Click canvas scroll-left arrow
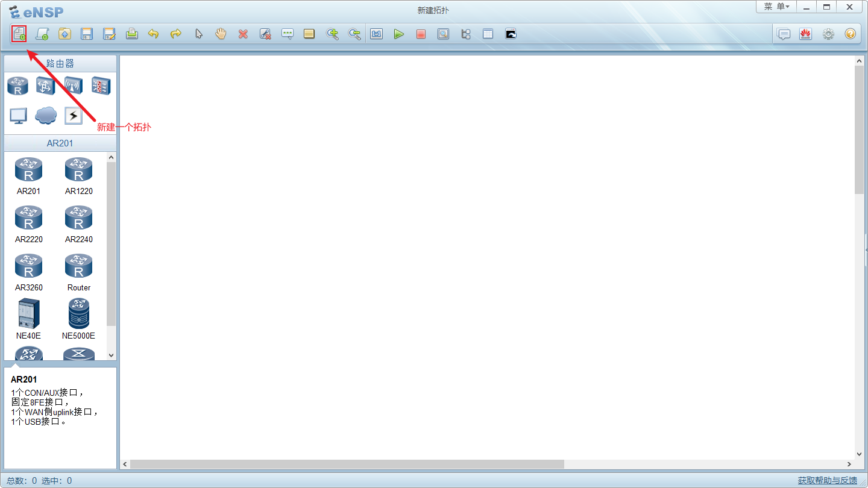Image resolution: width=868 pixels, height=488 pixels. (x=125, y=465)
